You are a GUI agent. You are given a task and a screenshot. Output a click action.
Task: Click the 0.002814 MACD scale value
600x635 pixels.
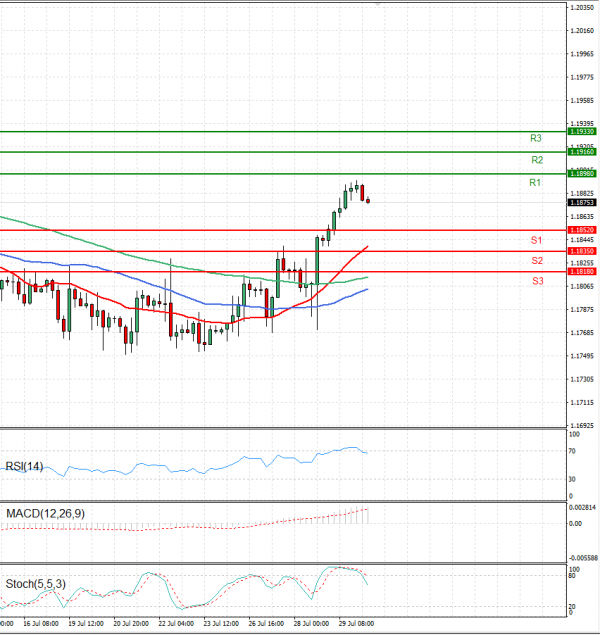click(x=582, y=507)
